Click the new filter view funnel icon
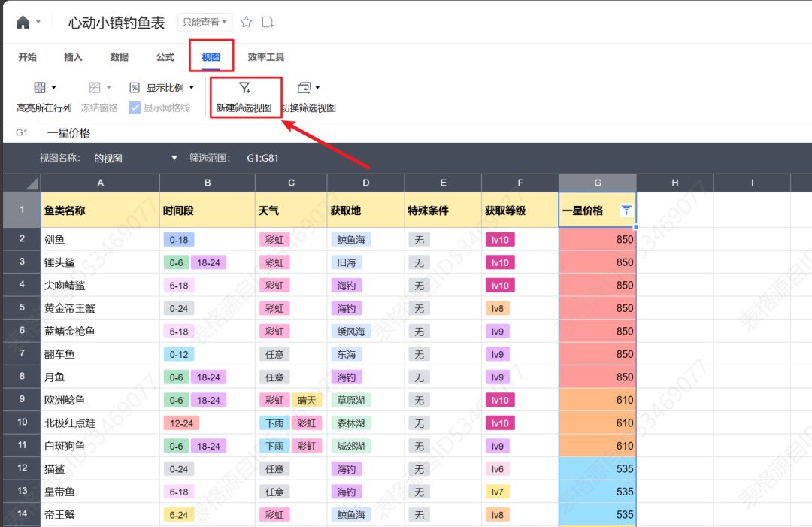Image resolution: width=812 pixels, height=527 pixels. [244, 88]
